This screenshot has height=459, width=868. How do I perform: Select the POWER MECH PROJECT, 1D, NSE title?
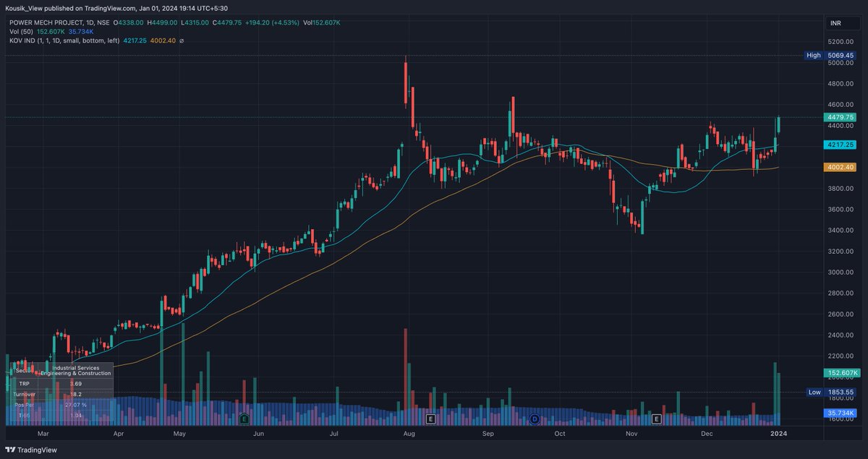(59, 22)
